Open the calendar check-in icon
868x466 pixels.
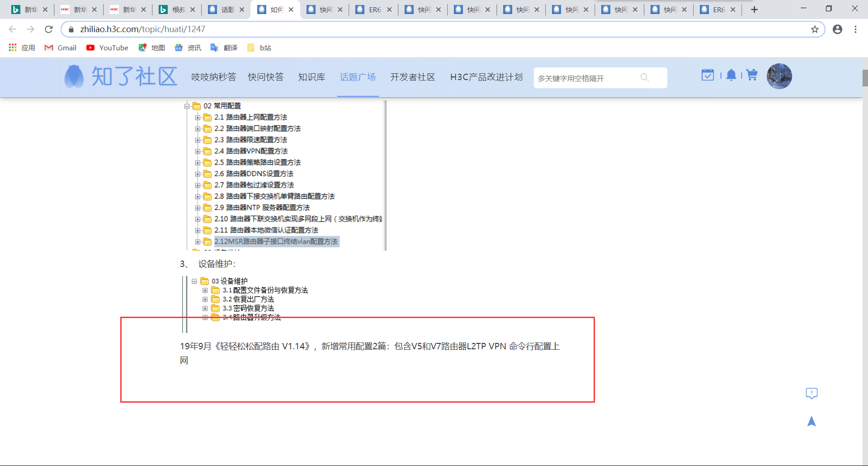(x=708, y=75)
